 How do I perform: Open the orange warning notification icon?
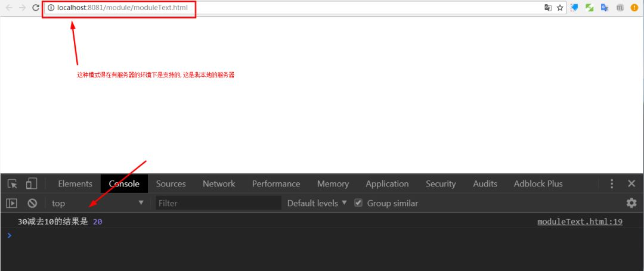(x=634, y=7)
